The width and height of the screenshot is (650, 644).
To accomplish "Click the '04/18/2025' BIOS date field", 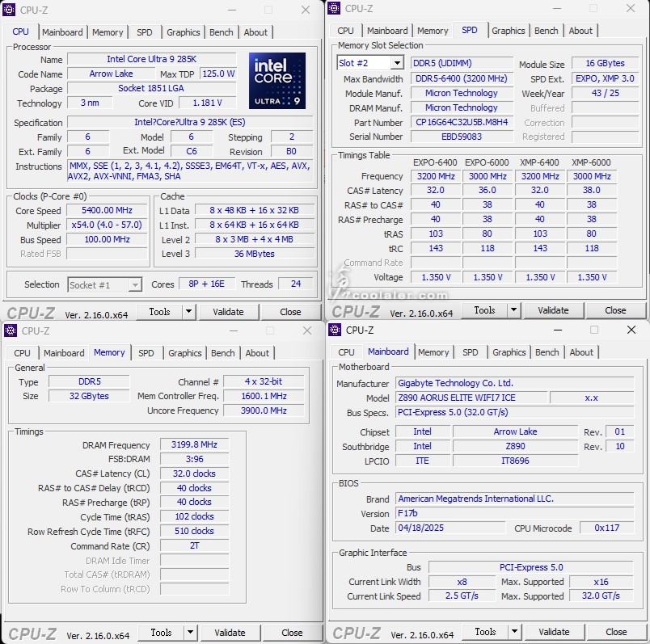I will click(450, 528).
